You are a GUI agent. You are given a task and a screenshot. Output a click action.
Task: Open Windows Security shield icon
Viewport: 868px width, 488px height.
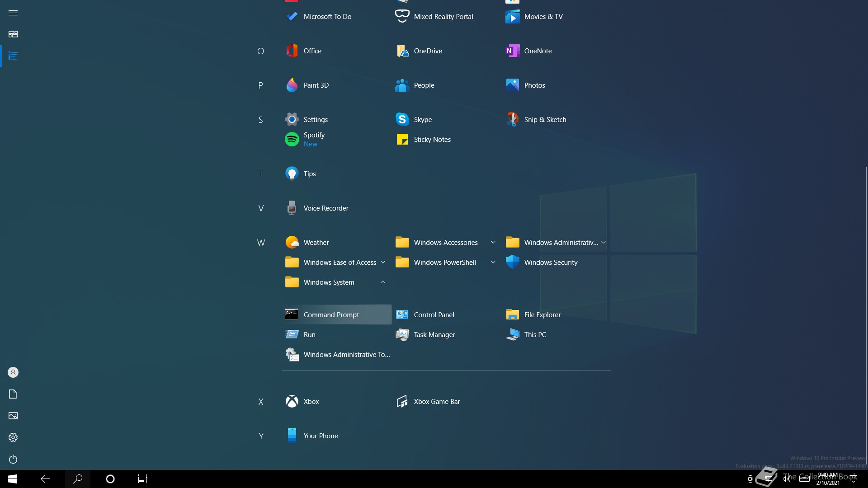tap(513, 263)
